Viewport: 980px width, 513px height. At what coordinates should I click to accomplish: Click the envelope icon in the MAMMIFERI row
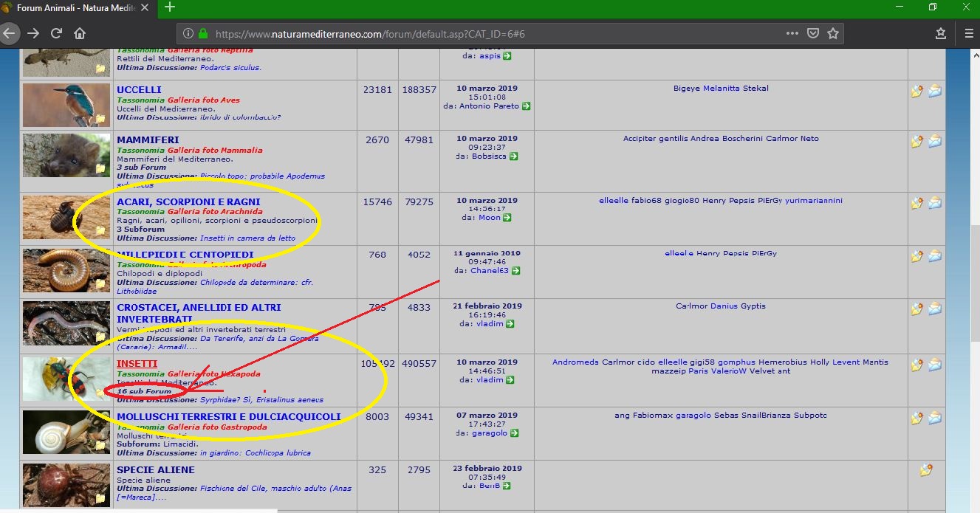[x=935, y=141]
